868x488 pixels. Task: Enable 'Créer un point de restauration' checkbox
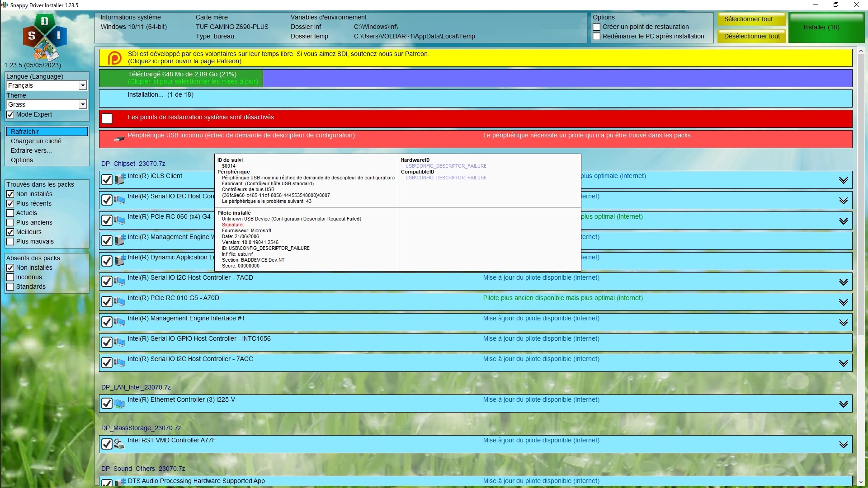pyautogui.click(x=597, y=27)
